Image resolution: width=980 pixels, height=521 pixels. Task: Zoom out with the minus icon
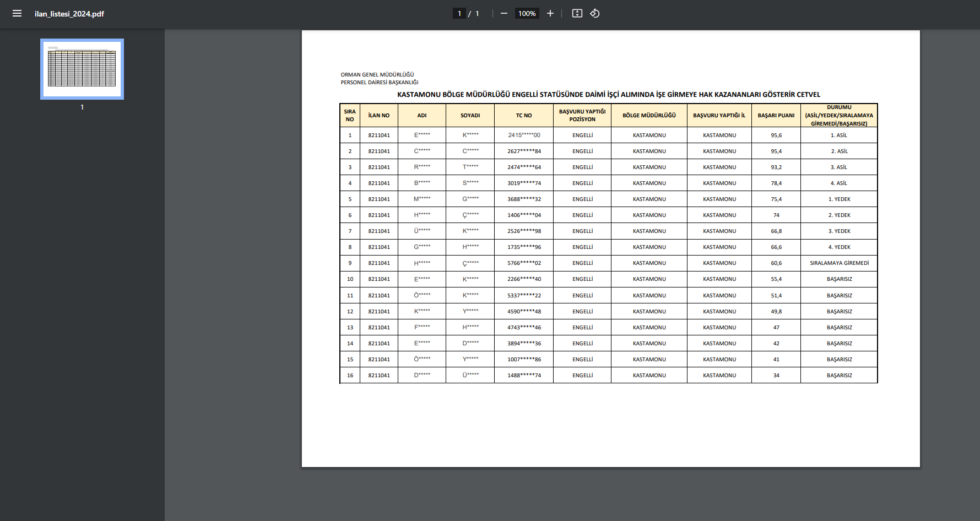pos(503,13)
